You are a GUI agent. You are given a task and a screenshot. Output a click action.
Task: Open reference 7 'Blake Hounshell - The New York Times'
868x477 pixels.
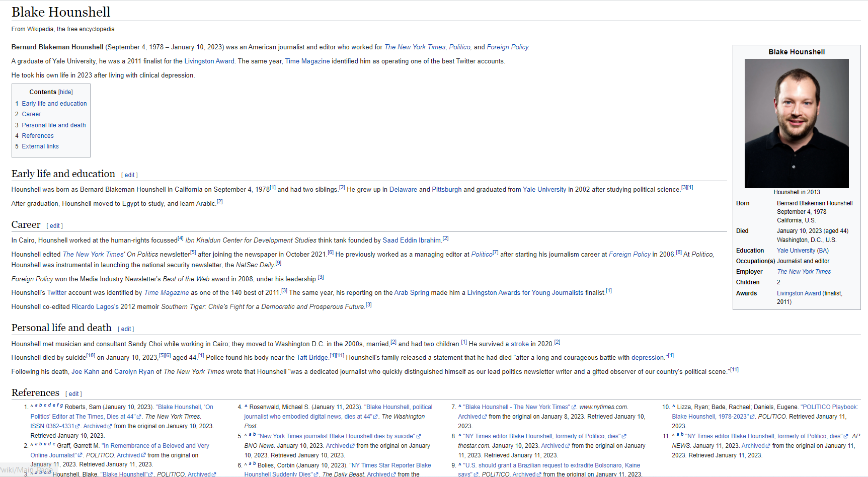click(516, 407)
